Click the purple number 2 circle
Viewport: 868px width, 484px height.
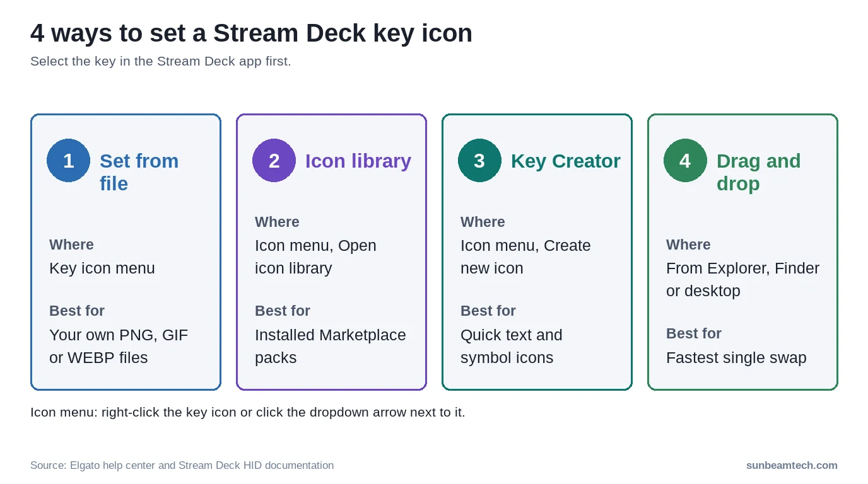coord(274,161)
